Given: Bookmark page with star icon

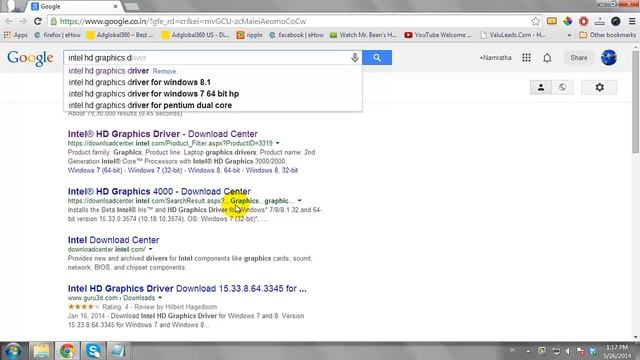Looking at the screenshot, I should (x=536, y=21).
